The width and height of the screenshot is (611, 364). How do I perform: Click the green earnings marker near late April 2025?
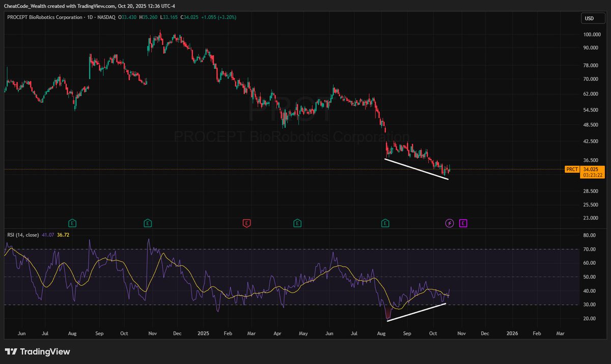click(297, 222)
